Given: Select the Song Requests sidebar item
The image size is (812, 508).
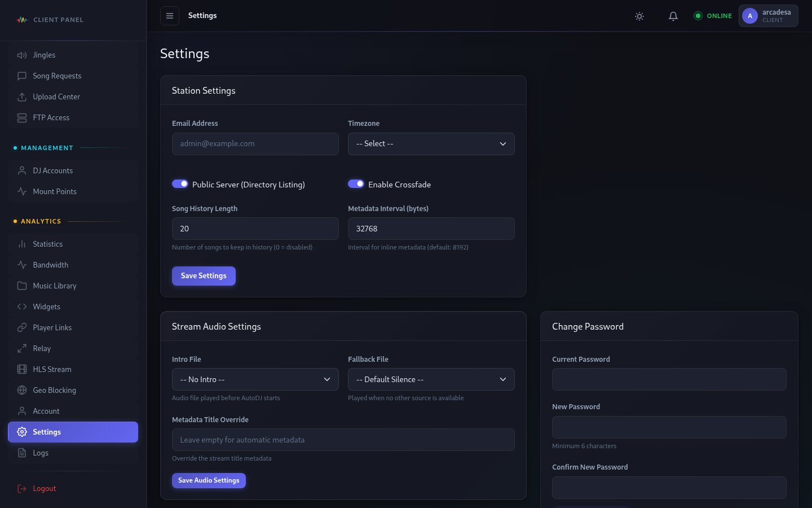Looking at the screenshot, I should [57, 76].
